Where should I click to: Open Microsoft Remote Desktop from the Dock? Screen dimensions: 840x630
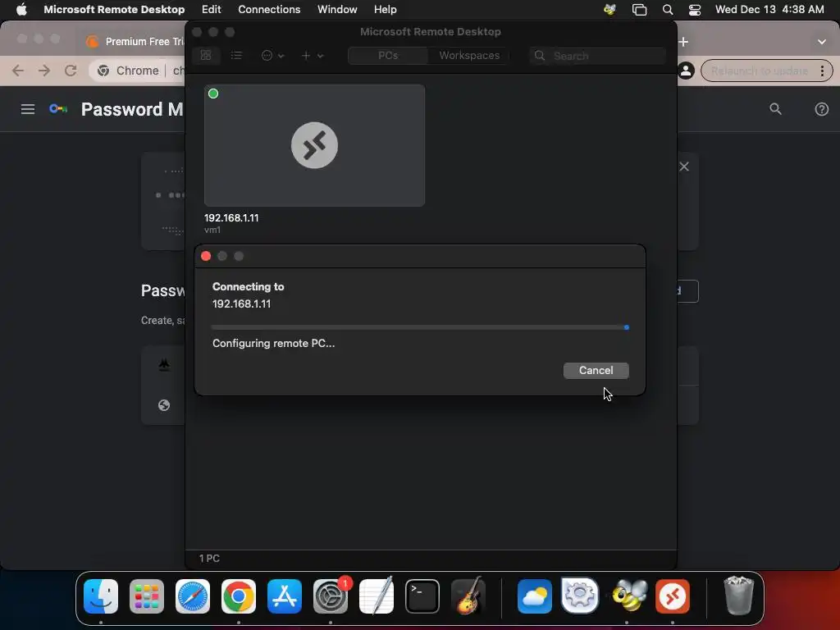click(673, 596)
